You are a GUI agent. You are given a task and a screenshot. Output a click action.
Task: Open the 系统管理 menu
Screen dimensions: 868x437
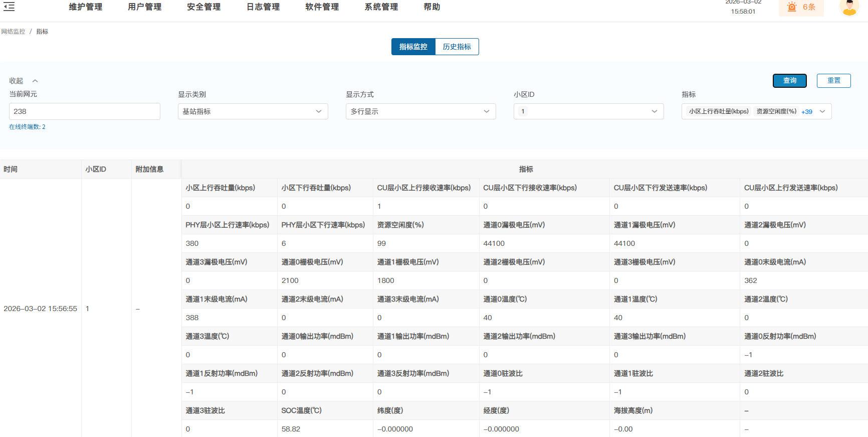(381, 7)
